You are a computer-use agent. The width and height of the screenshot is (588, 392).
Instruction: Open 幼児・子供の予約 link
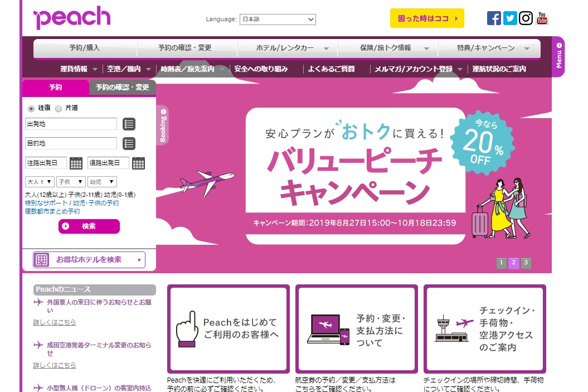tap(96, 203)
